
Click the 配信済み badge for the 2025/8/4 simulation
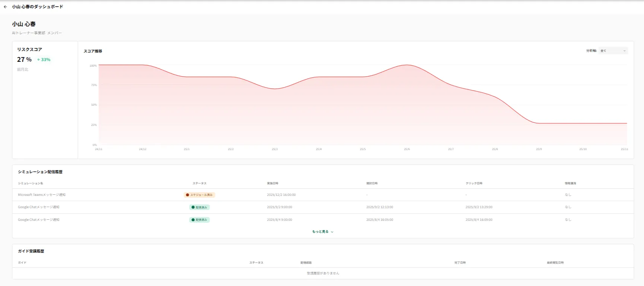pos(200,220)
